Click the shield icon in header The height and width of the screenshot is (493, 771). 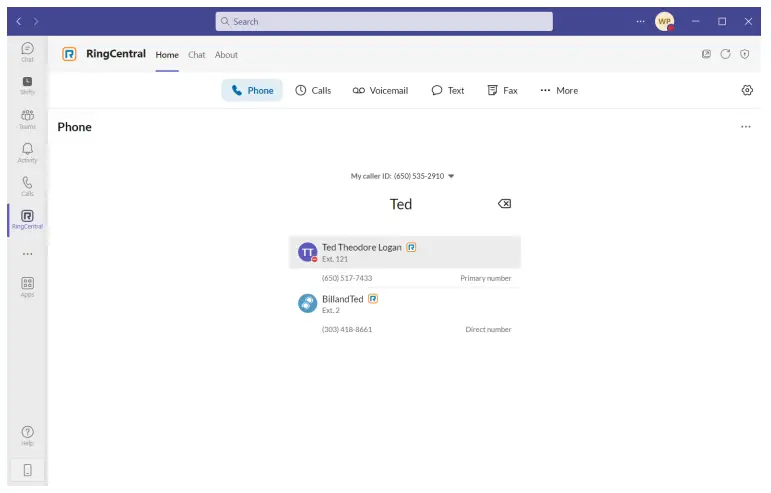click(744, 54)
